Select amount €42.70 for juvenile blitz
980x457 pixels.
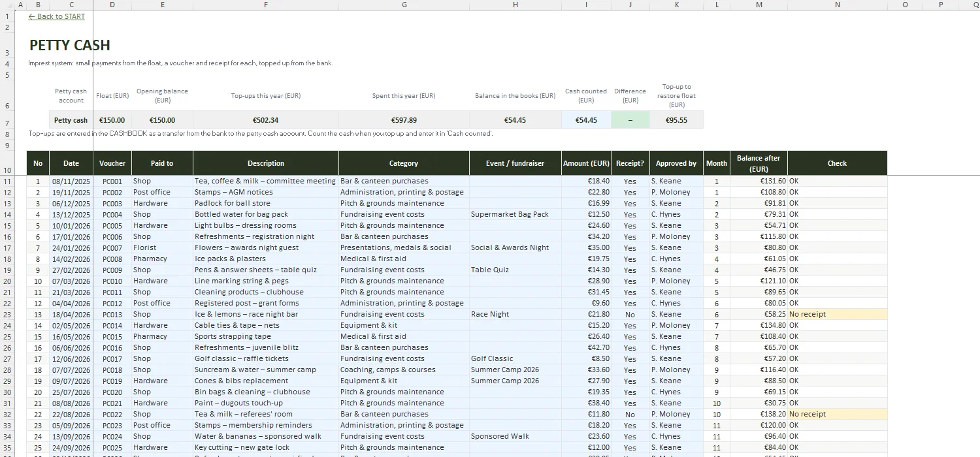(x=586, y=347)
